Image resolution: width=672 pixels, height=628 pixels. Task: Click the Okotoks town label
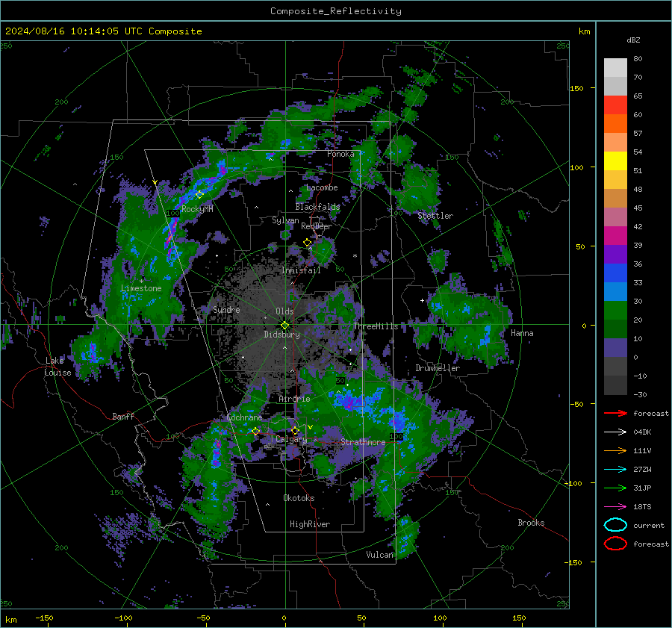(299, 497)
